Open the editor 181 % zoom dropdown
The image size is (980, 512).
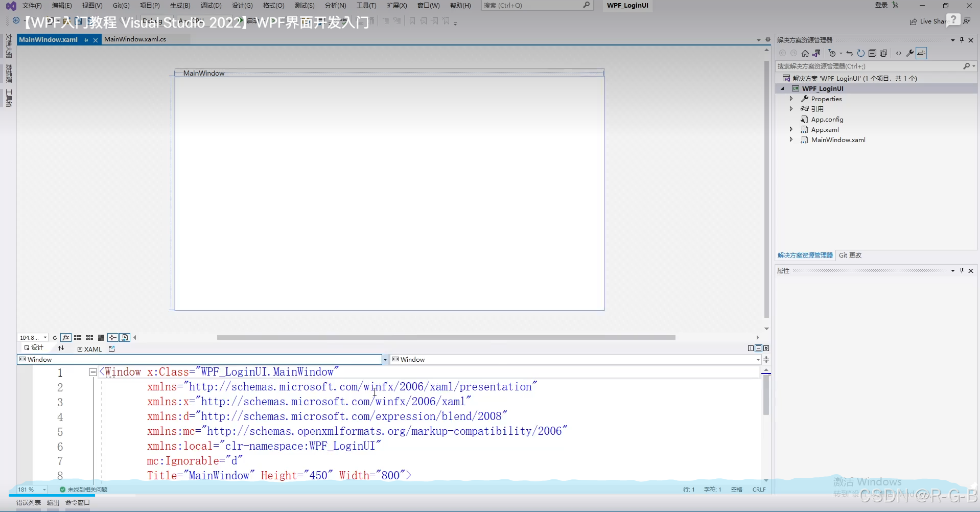tap(44, 490)
